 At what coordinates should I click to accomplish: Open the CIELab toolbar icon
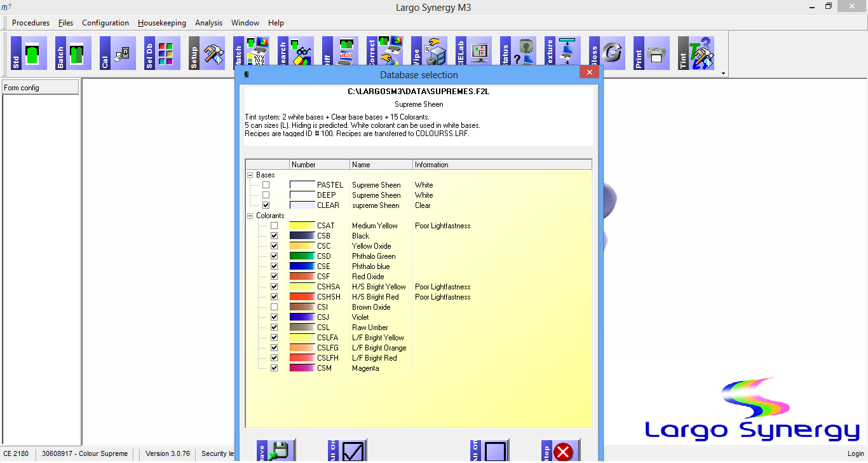(470, 53)
